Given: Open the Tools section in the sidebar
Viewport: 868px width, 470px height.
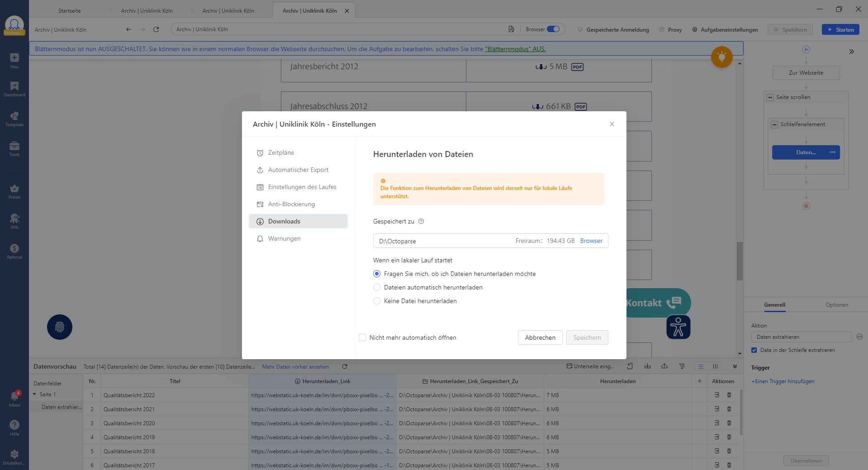Looking at the screenshot, I should [x=14, y=149].
